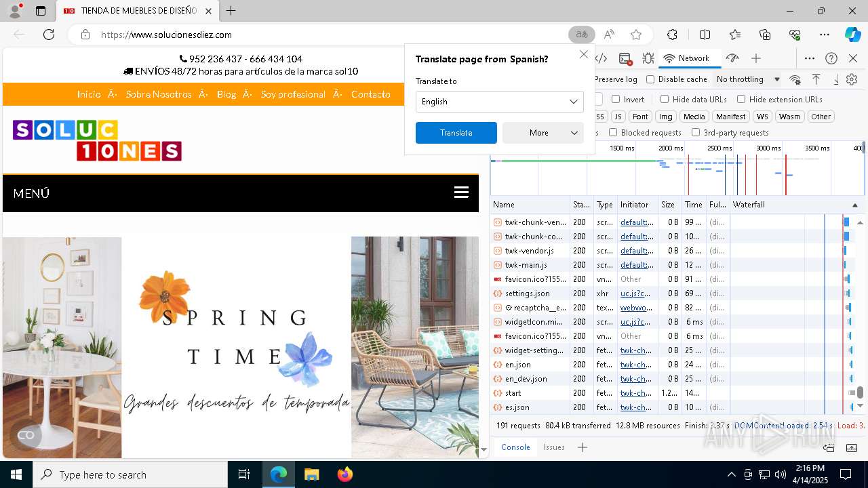The width and height of the screenshot is (868, 488).
Task: Add page to favorites star icon
Action: 636,35
